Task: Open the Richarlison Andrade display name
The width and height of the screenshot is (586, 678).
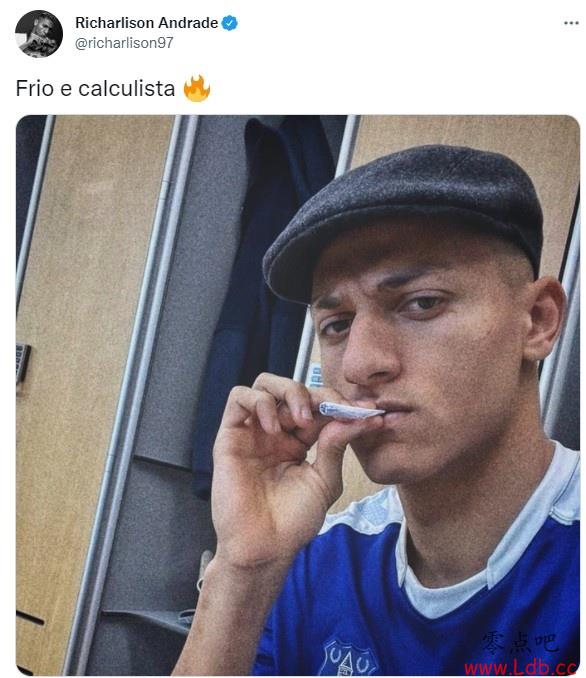Action: (x=147, y=23)
